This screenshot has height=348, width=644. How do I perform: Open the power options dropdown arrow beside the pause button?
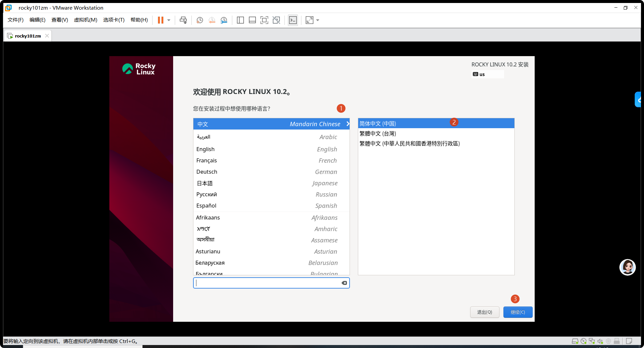pos(169,20)
